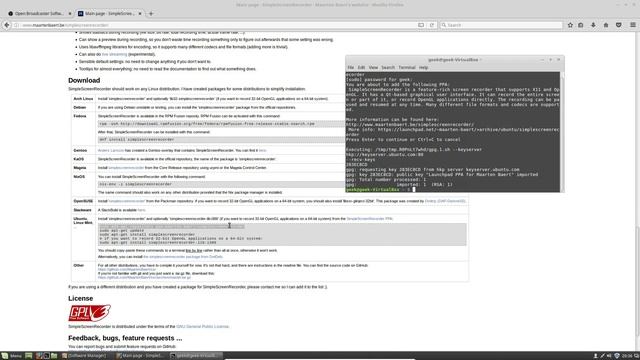Open the terminal View menu
The height and width of the screenshot is (360, 640).
373,67
